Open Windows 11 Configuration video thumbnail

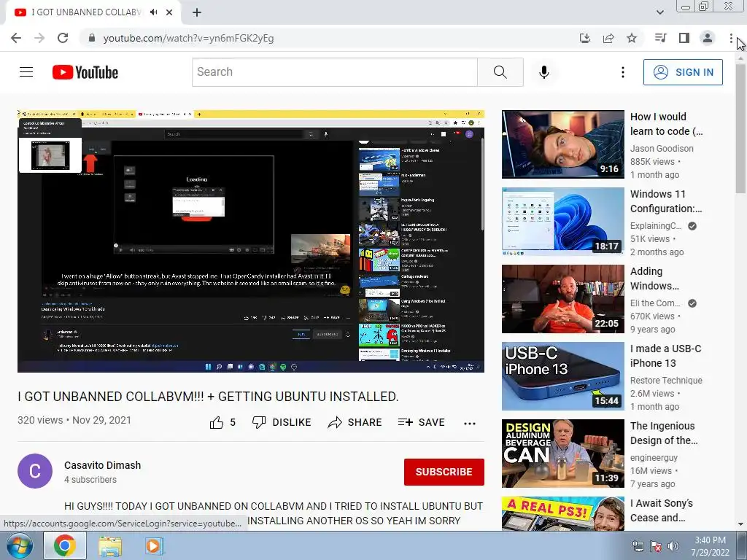point(562,222)
